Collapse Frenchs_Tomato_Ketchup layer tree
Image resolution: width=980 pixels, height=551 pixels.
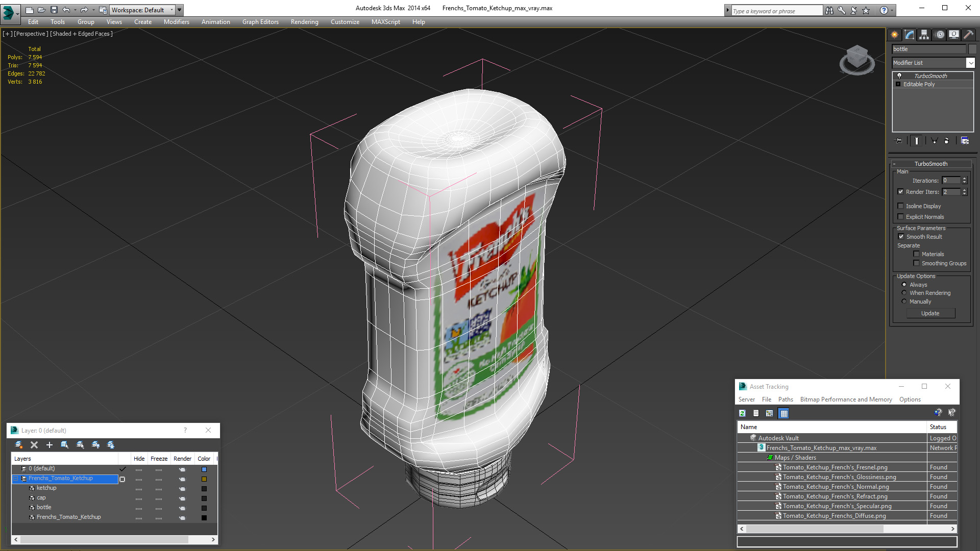point(16,479)
